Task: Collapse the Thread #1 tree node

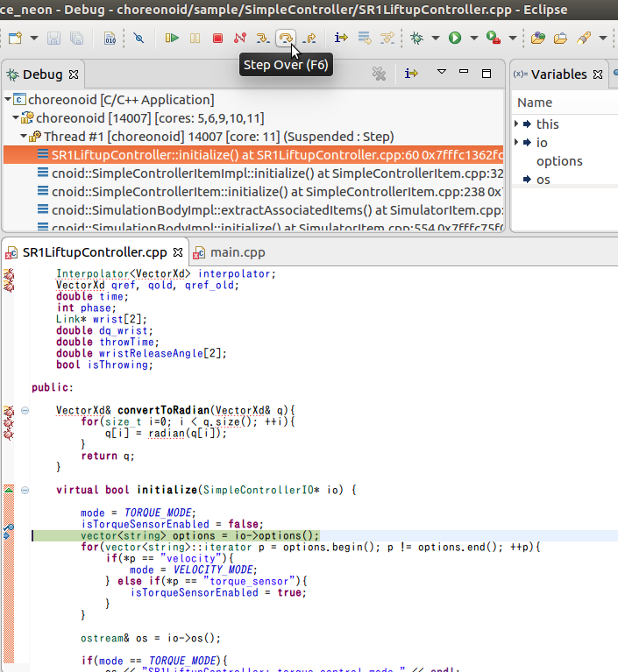Action: tap(25, 137)
